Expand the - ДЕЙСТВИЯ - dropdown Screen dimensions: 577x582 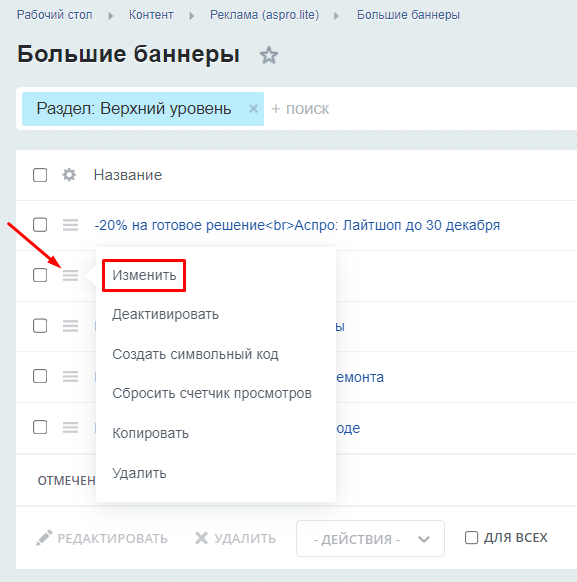click(x=370, y=539)
